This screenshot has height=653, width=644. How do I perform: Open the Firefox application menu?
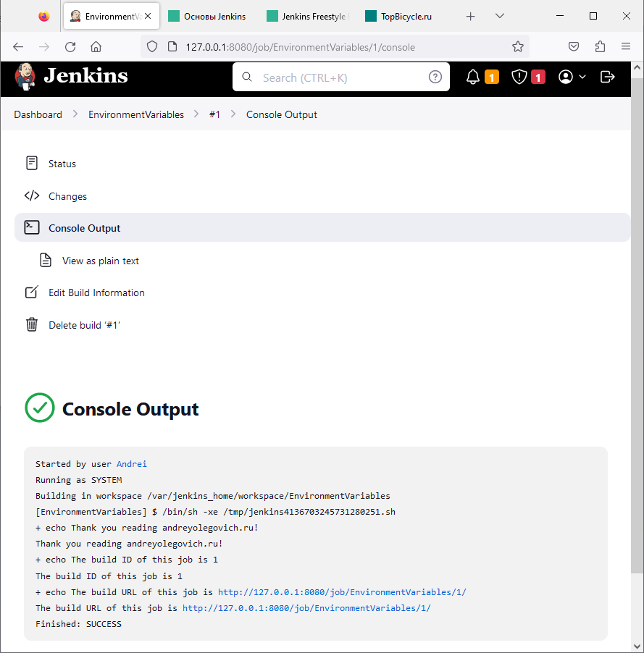[x=626, y=46]
